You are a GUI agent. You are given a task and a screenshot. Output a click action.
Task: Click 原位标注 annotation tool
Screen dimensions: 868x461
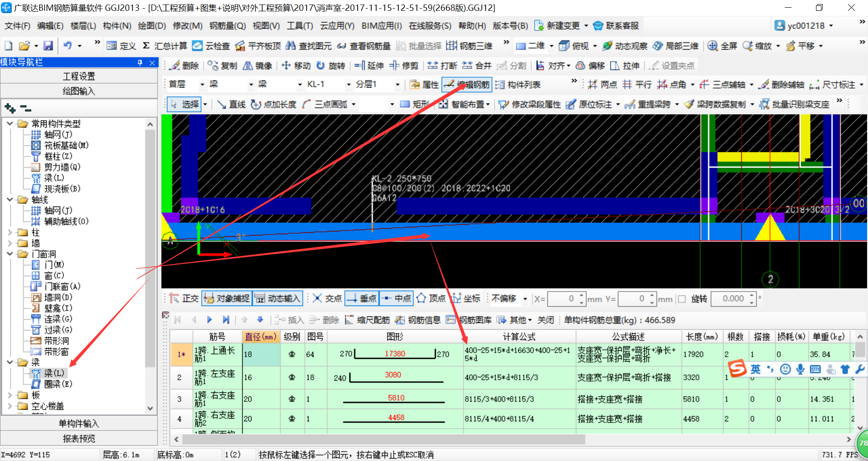[589, 104]
